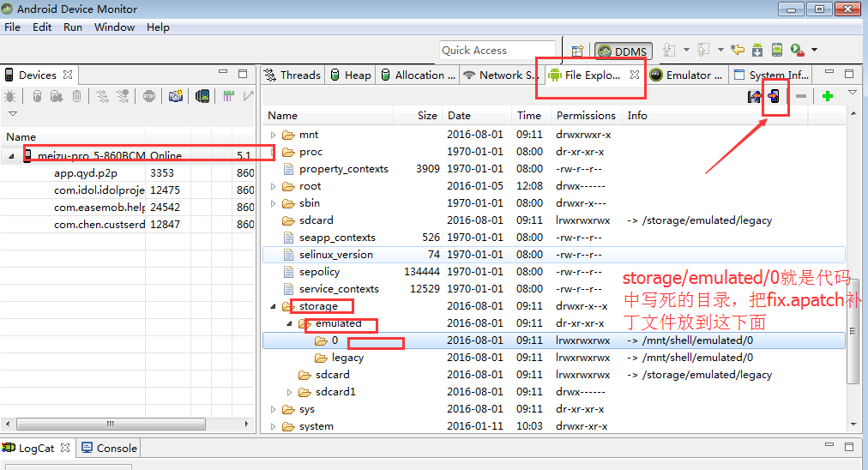The height and width of the screenshot is (470, 868).
Task: Click the Cause GC trash can icon
Action: tap(77, 96)
